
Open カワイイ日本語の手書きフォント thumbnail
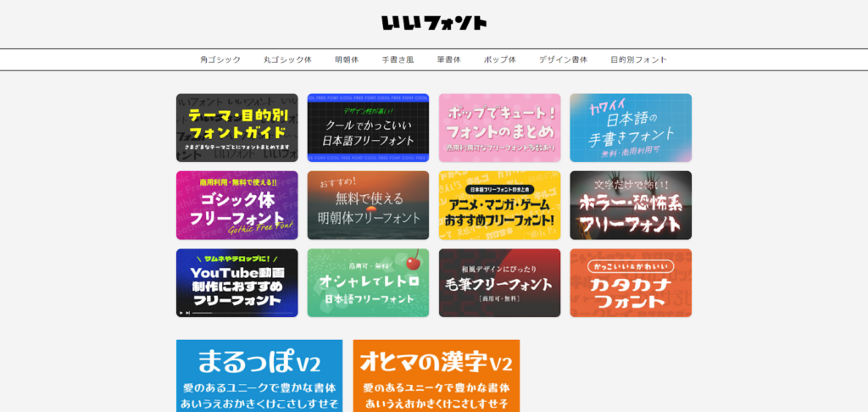click(631, 128)
